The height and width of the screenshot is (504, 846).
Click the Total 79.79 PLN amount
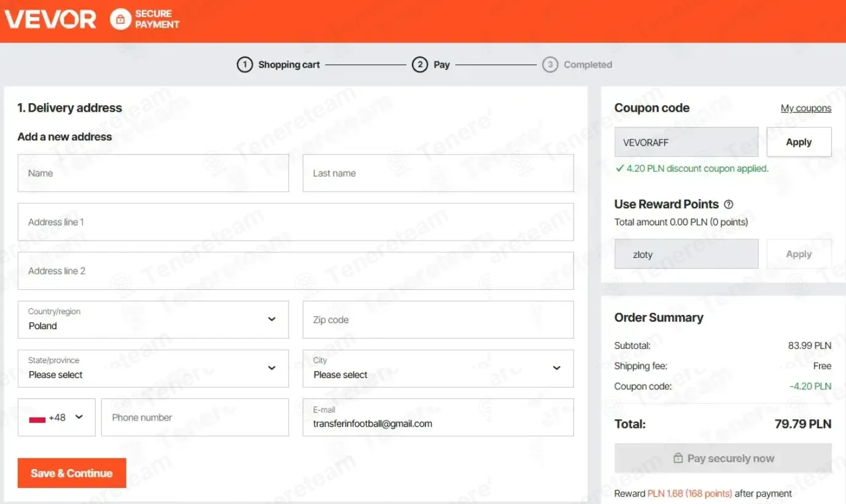click(x=803, y=424)
